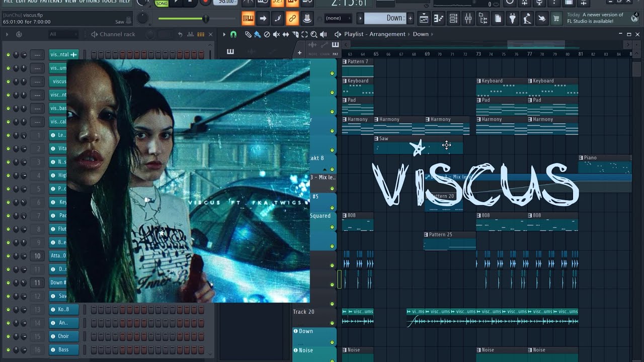Mute the viscus channel via green LED
This screenshot has width=644, height=362.
pyautogui.click(x=8, y=81)
